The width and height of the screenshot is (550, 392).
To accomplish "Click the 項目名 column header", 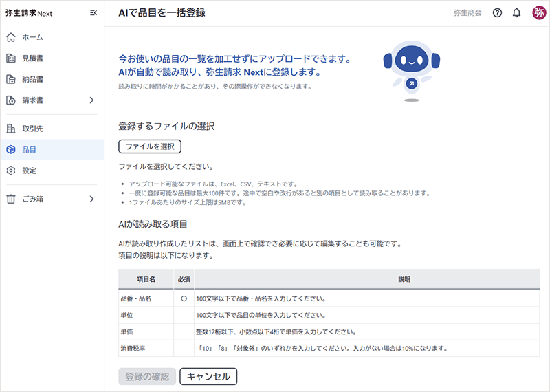I will (x=146, y=279).
